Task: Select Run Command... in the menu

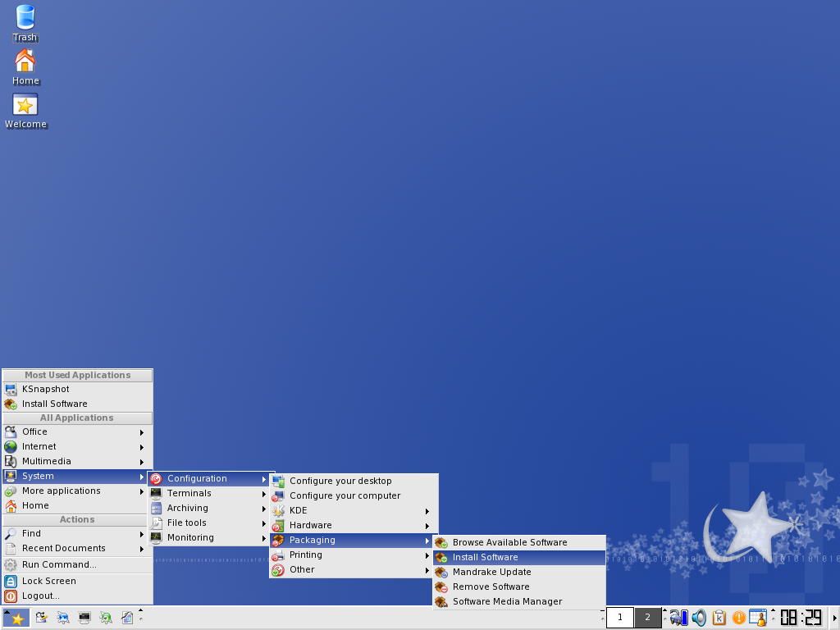Action: pyautogui.click(x=78, y=564)
